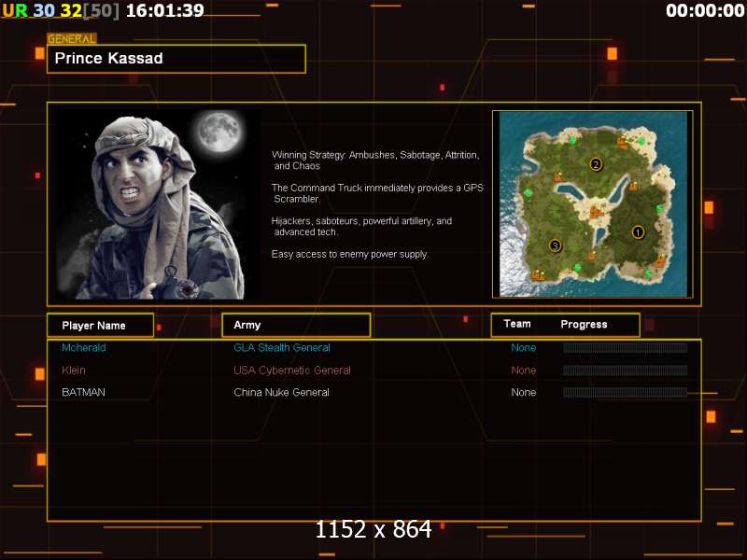Click the westernmost green supply icon on map

pos(529,193)
